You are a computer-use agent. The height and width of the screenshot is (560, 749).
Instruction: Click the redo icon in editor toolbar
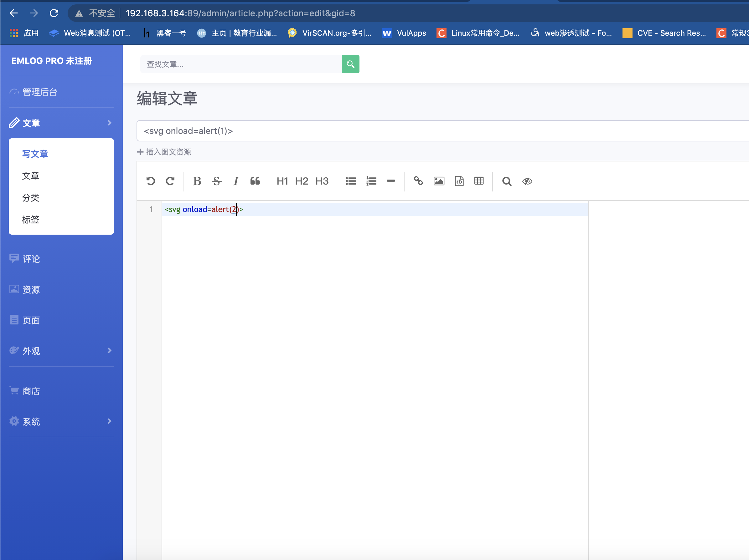170,181
